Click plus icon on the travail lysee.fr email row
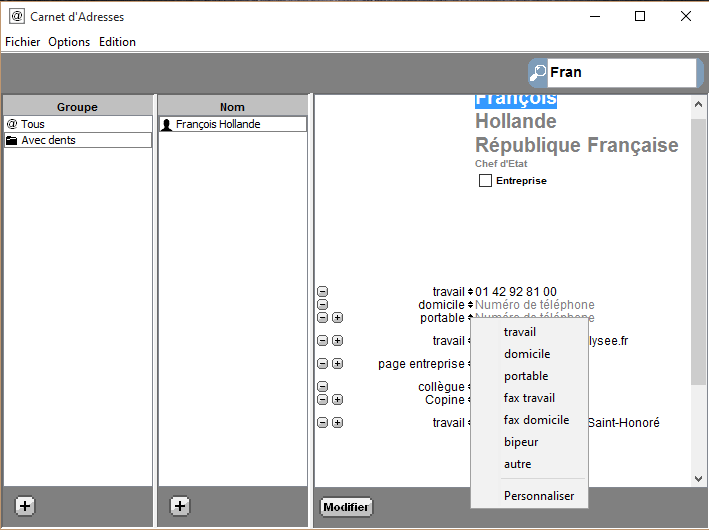Image resolution: width=709 pixels, height=530 pixels. click(x=337, y=341)
